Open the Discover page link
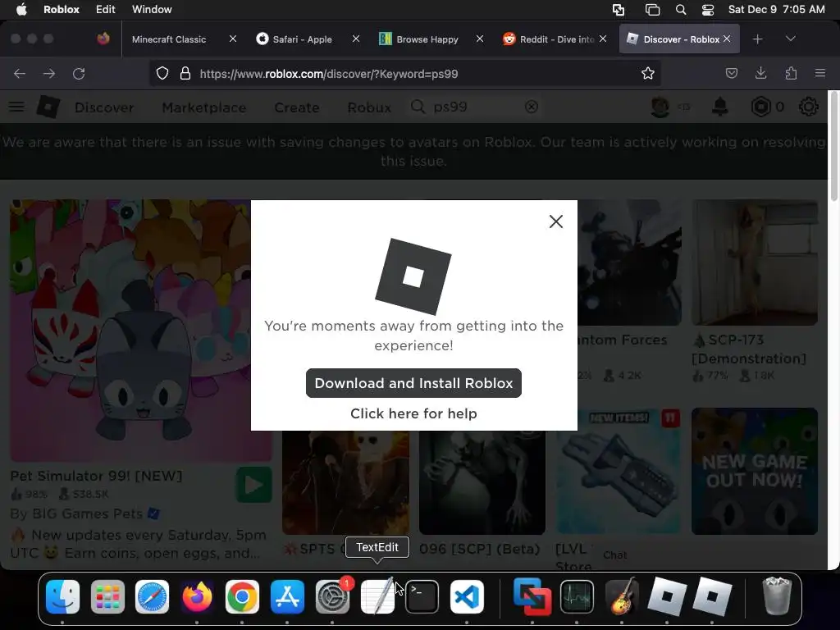The height and width of the screenshot is (630, 840). pyautogui.click(x=104, y=107)
